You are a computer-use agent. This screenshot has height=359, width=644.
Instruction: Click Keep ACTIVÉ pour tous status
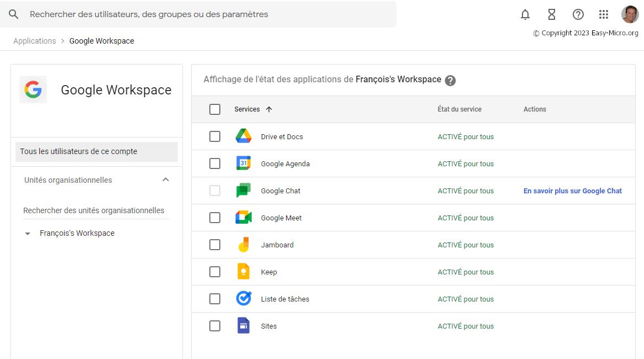coord(466,272)
